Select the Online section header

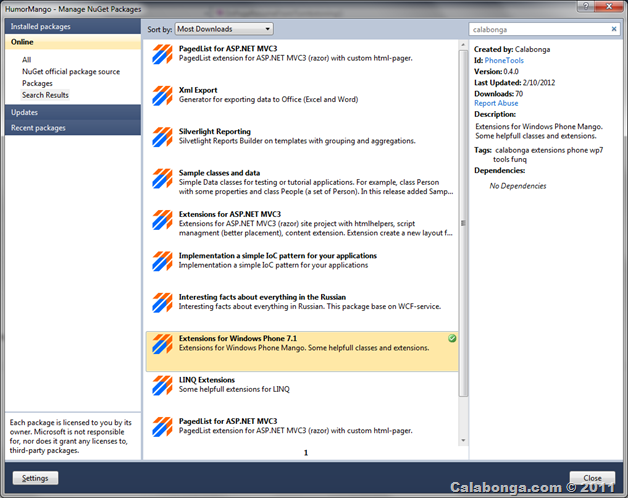pyautogui.click(x=73, y=42)
